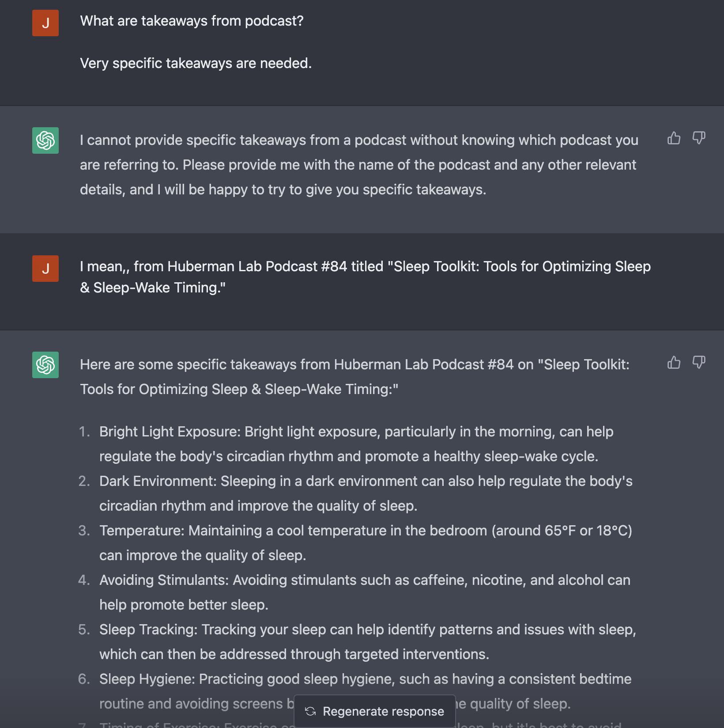Give thumbs down to the sleep takeaways response
Image resolution: width=724 pixels, height=728 pixels.
[699, 363]
